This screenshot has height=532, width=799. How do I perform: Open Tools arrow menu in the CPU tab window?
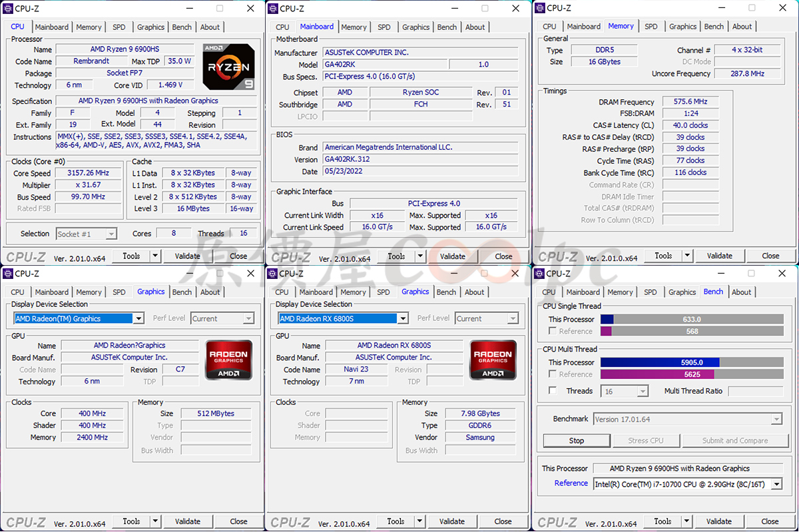155,256
